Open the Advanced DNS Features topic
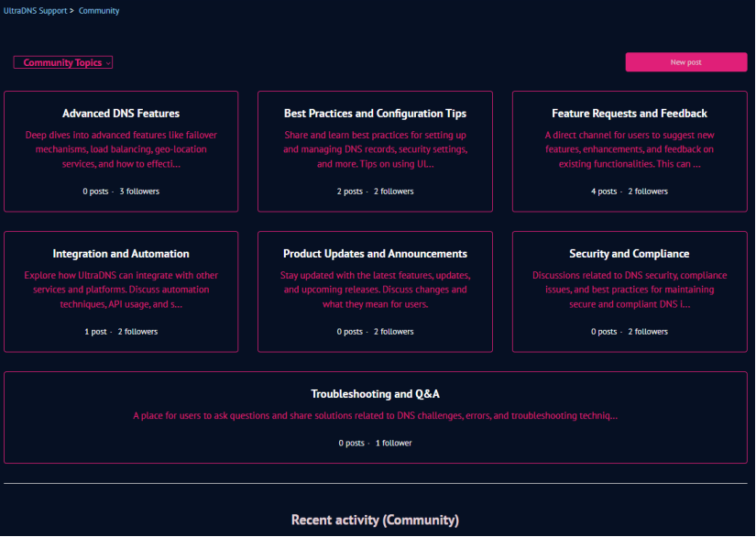Viewport: 756px width, 537px height. tap(121, 114)
